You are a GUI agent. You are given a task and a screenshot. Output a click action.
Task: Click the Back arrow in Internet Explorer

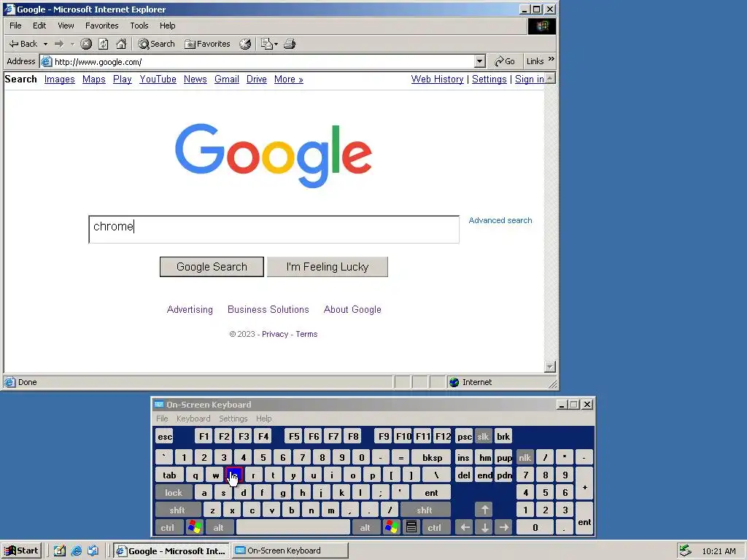tap(23, 44)
